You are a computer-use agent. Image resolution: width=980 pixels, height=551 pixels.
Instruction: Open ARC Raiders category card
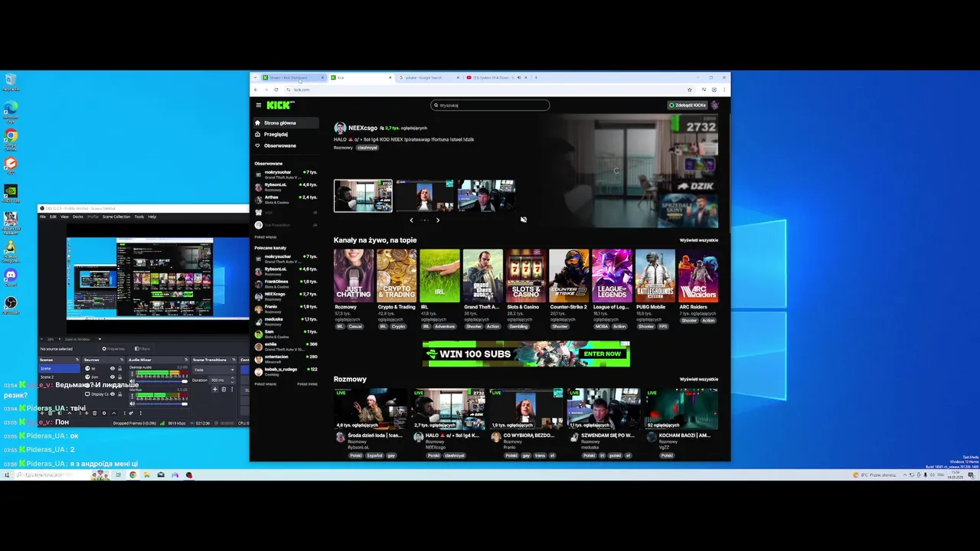tap(698, 275)
